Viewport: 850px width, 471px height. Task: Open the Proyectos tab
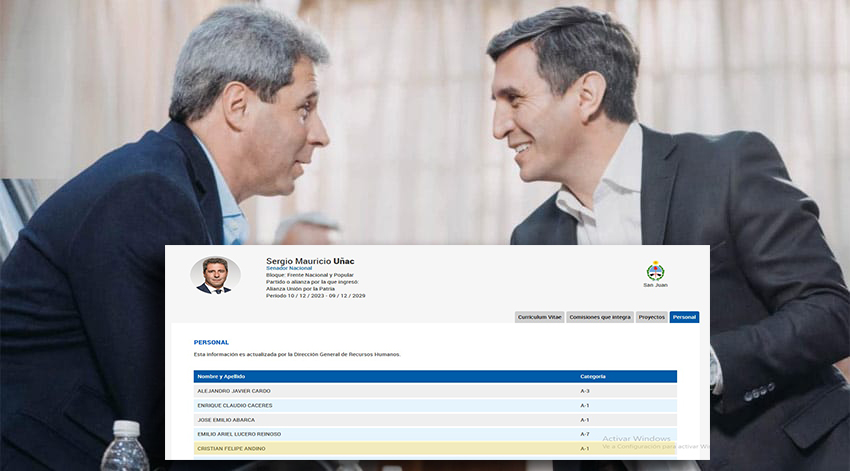[651, 317]
